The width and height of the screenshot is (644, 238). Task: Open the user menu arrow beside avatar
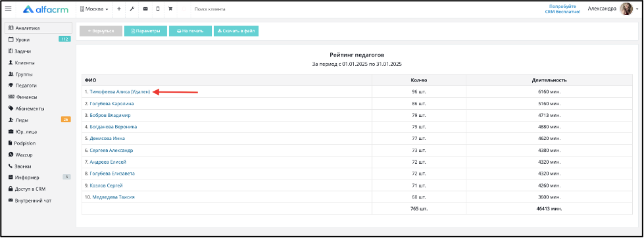(637, 9)
